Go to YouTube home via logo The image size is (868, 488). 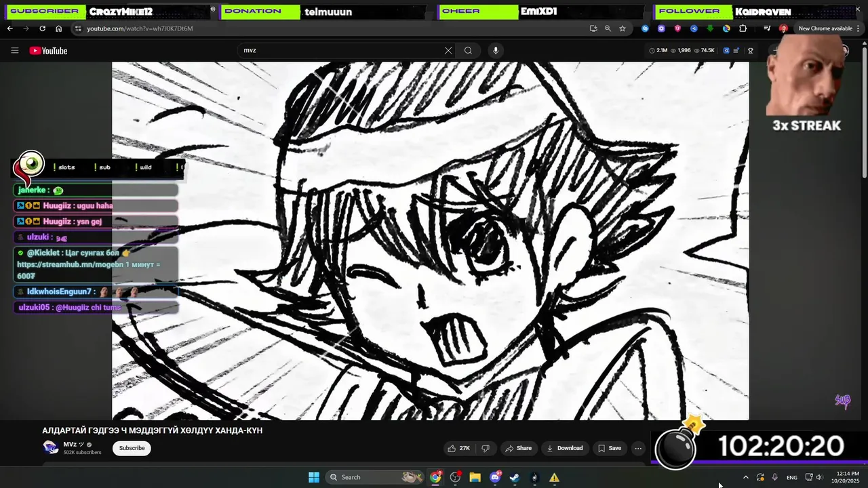coord(48,51)
